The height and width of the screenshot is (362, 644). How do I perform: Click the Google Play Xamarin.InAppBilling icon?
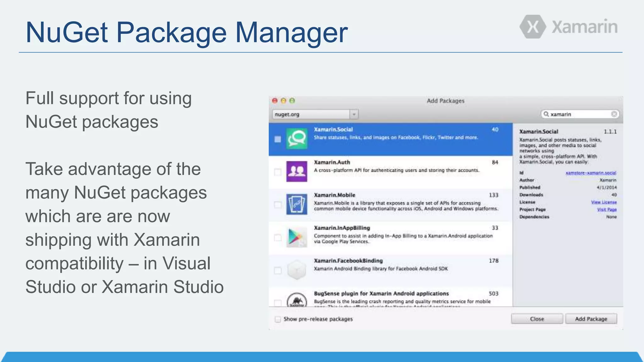[297, 237]
